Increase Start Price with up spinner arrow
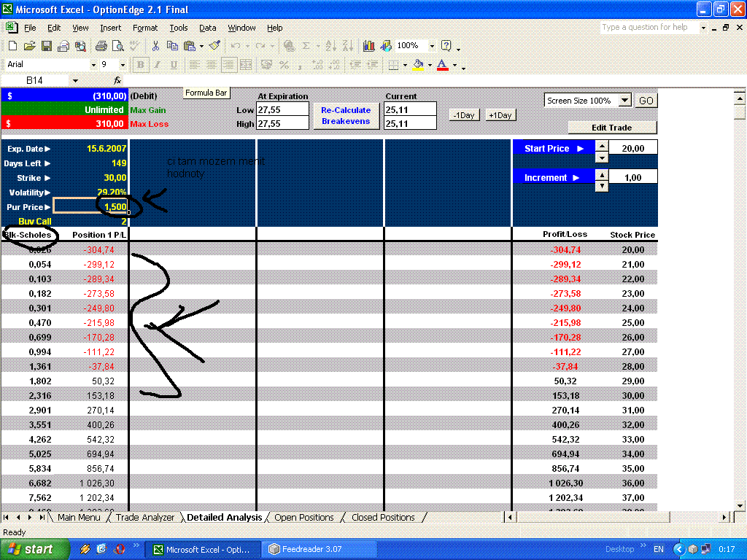 point(602,146)
